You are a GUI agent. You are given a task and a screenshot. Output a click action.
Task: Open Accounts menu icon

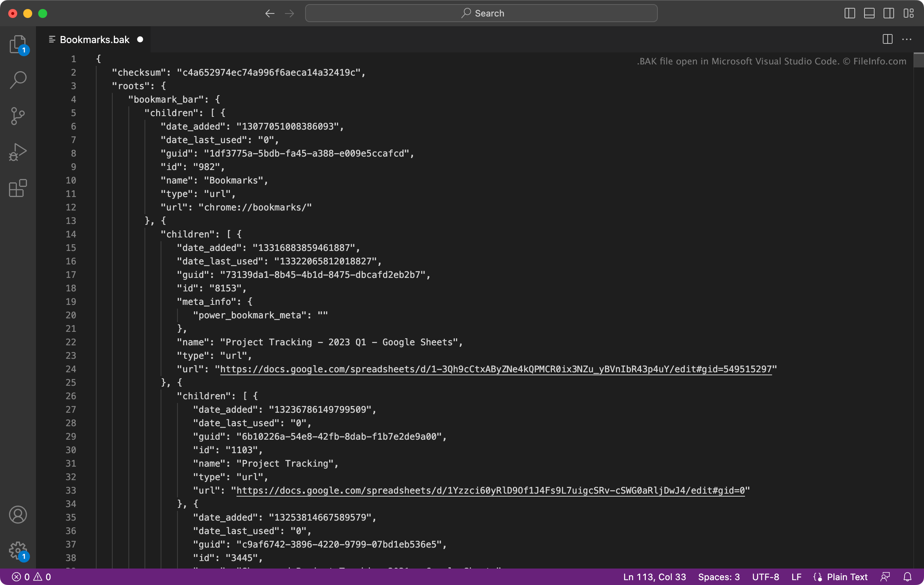pyautogui.click(x=18, y=514)
